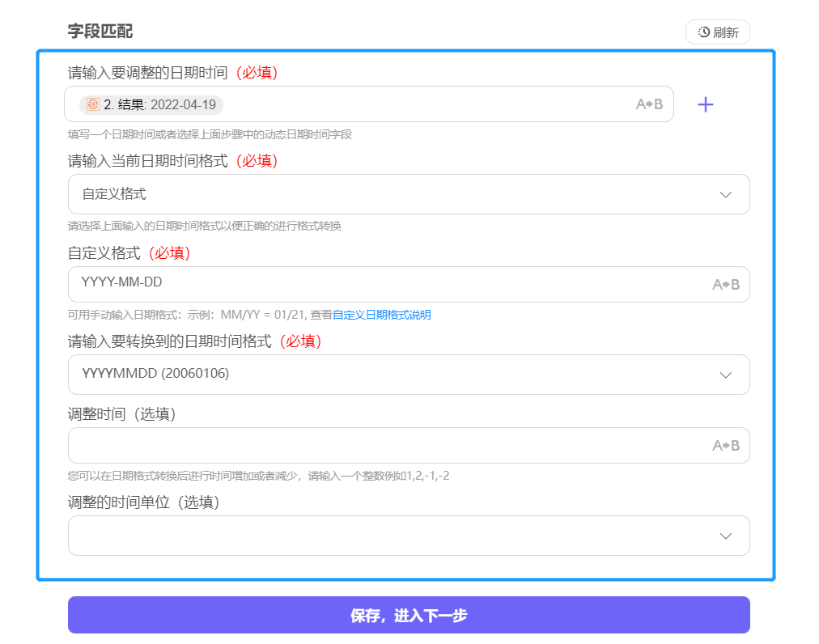Click the plus icon beside date input
The image size is (819, 644).
tap(705, 104)
